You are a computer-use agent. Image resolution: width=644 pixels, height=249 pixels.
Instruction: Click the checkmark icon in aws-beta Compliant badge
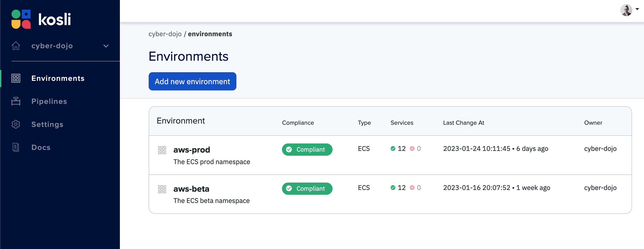click(289, 189)
